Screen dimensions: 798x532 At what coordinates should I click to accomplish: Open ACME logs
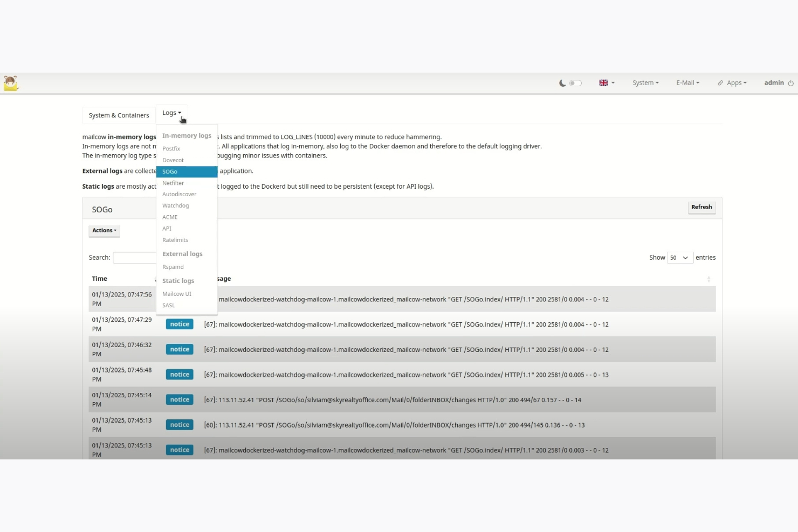(170, 217)
